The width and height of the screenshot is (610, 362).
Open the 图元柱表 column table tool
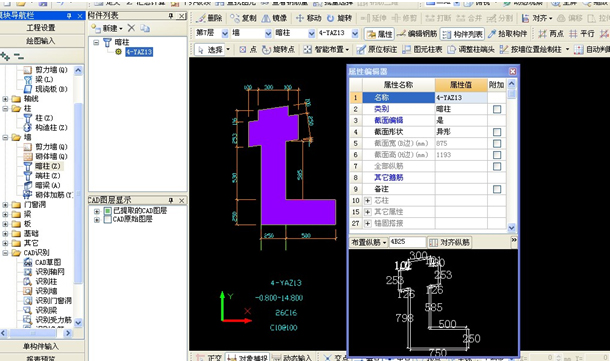422,49
